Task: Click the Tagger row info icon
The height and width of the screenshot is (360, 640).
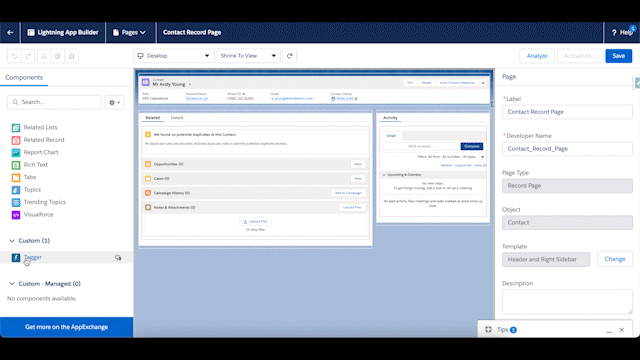Action: (x=118, y=258)
